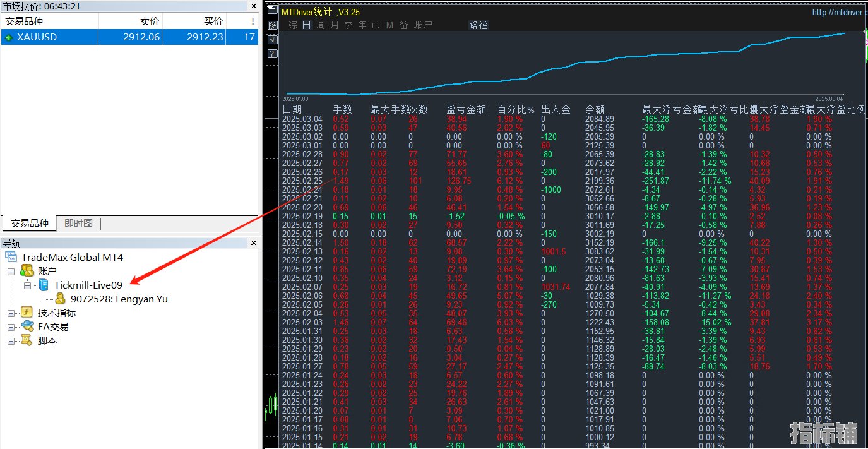Viewport: 868px width, 449px height.
Task: Select the 周 weekly statistics tab
Action: pyautogui.click(x=321, y=25)
